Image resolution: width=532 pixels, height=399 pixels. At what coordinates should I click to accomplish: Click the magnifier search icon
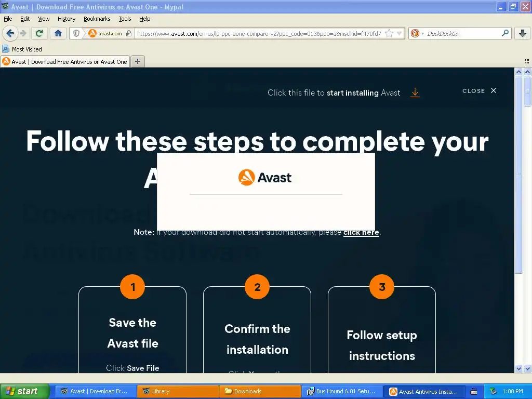pos(505,33)
